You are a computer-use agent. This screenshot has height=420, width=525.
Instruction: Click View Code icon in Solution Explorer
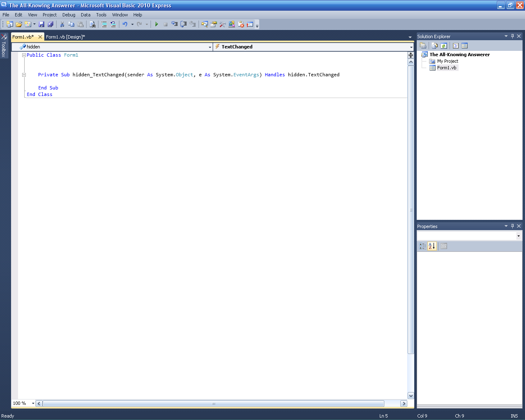pyautogui.click(x=455, y=46)
